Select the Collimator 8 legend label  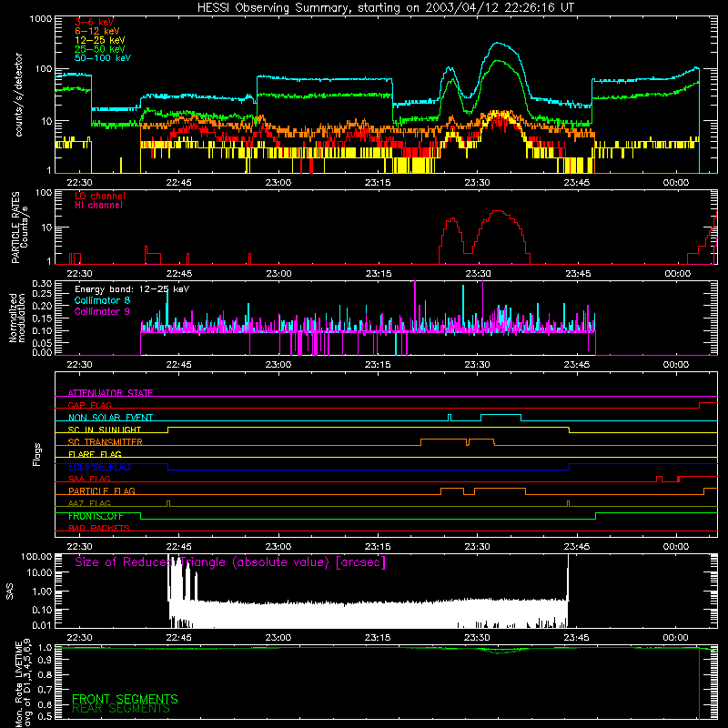tap(102, 300)
